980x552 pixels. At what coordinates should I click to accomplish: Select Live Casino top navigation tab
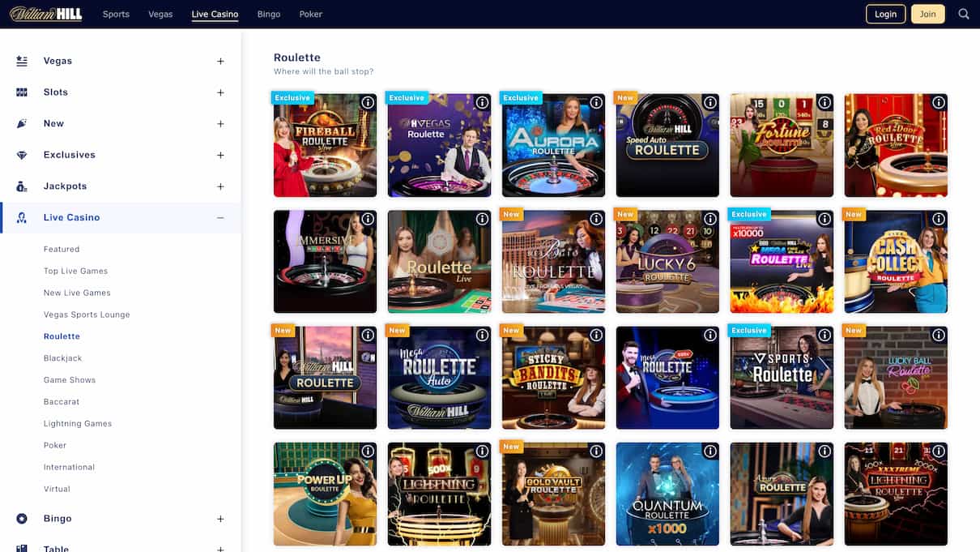pos(215,14)
